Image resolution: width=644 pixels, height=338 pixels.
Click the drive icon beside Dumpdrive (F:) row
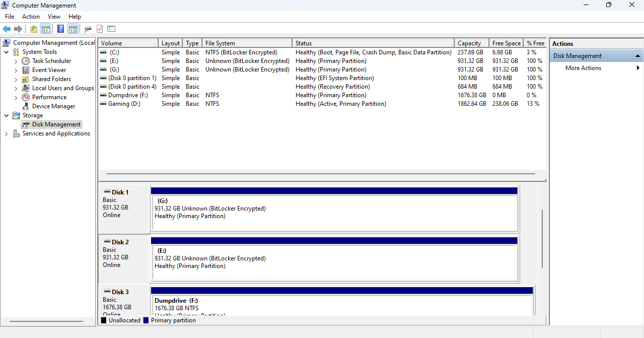pyautogui.click(x=103, y=95)
